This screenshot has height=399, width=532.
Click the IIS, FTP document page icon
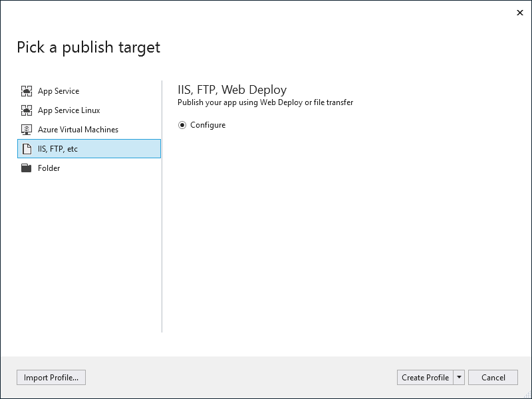coord(27,149)
